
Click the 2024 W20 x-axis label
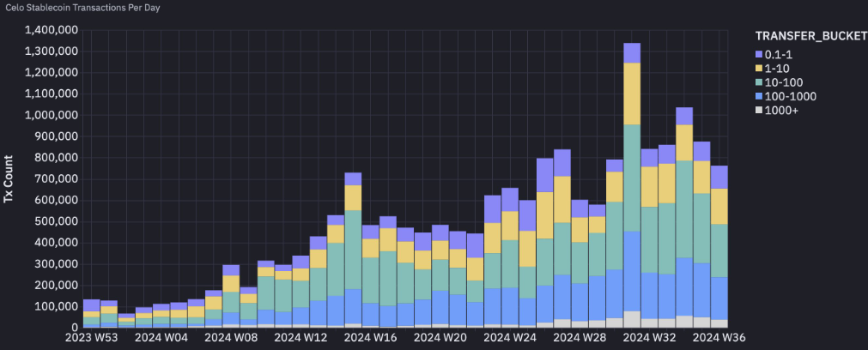point(440,336)
